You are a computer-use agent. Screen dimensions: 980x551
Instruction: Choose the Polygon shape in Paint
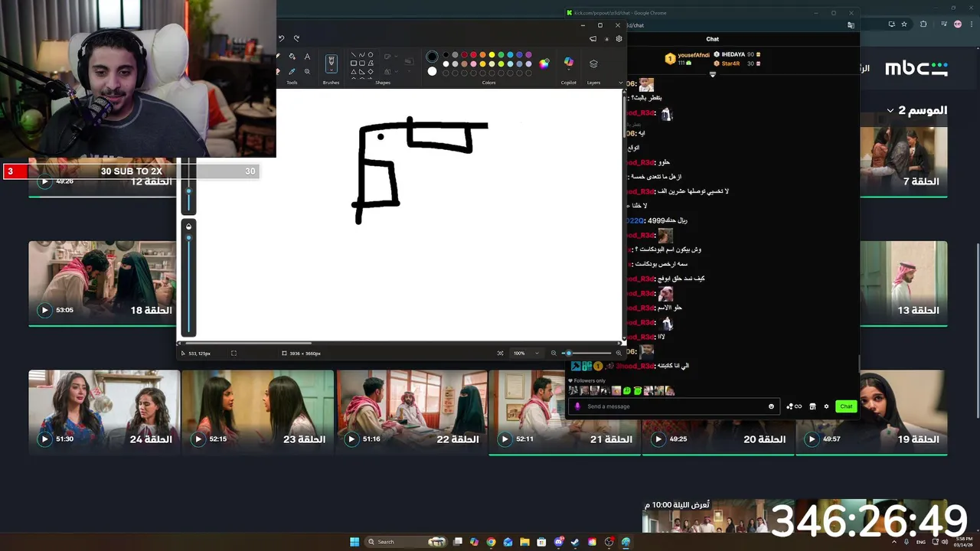click(x=371, y=64)
